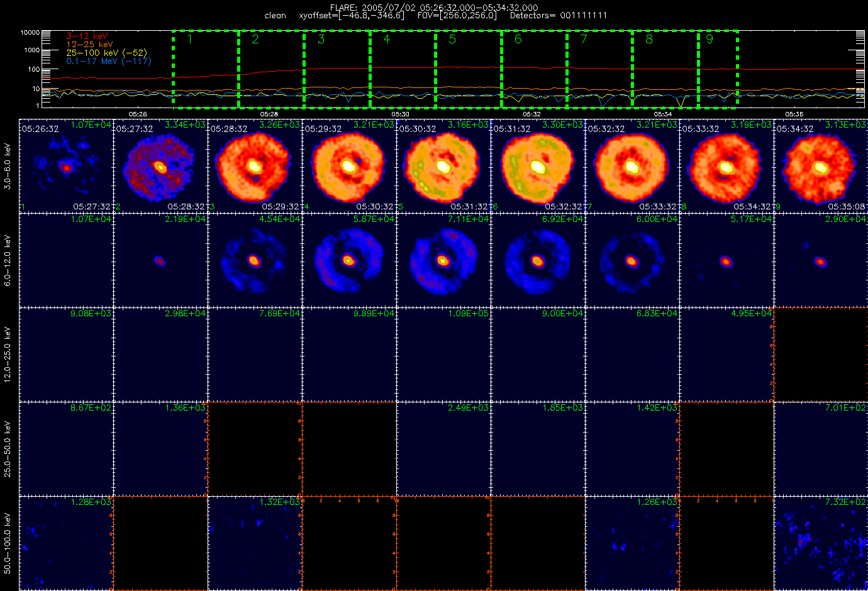Screen dimensions: 868x591
Task: Select the 50-100 keV noise image peaking 7.32E+02
Action: [x=821, y=543]
